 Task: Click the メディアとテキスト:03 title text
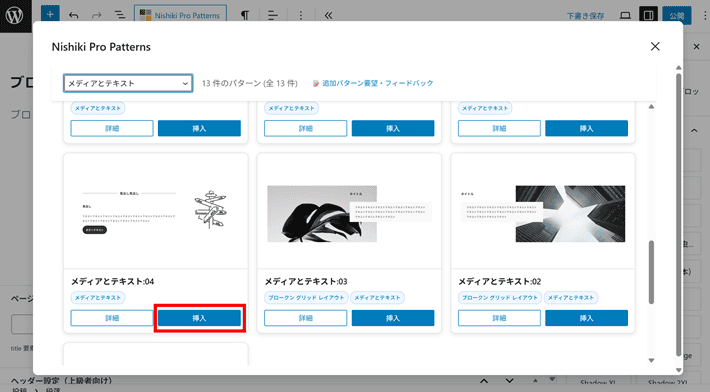306,282
